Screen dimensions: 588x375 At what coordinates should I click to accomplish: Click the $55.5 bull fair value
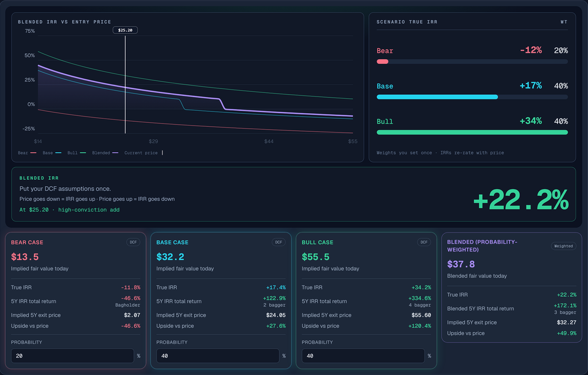click(x=315, y=257)
